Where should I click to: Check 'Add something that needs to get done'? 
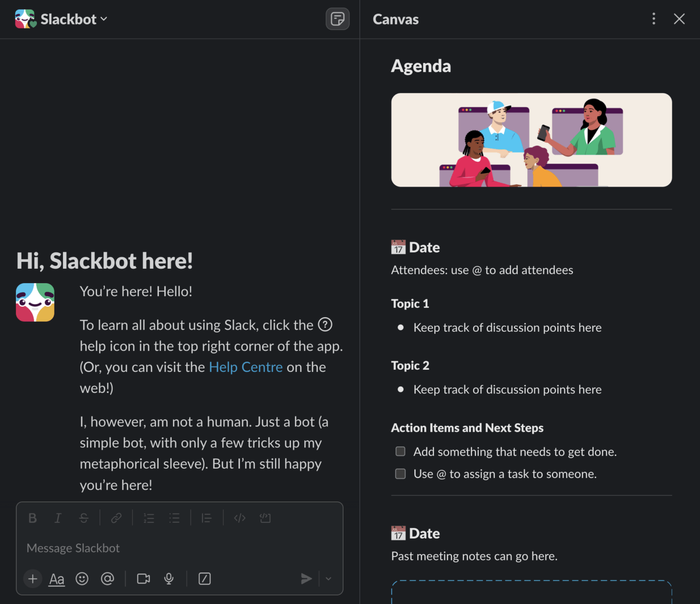400,451
